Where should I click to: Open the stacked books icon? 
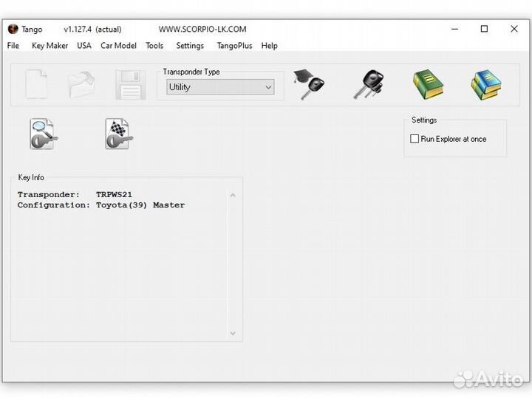(486, 85)
